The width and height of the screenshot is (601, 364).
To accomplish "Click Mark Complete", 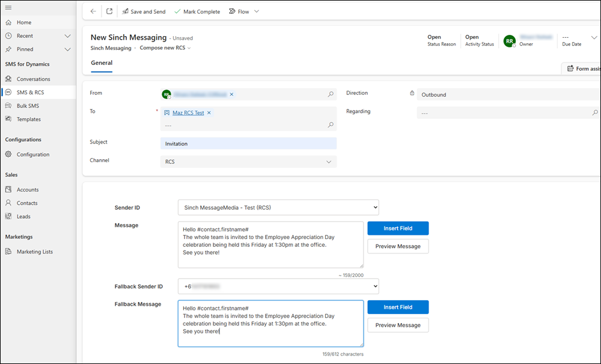I will pyautogui.click(x=197, y=11).
